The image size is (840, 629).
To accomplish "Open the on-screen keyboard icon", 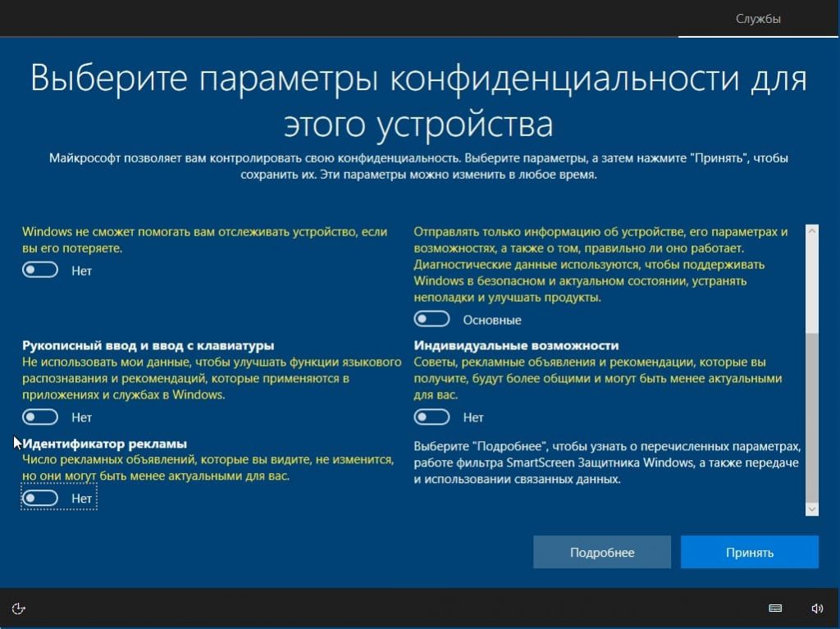I will click(x=775, y=608).
